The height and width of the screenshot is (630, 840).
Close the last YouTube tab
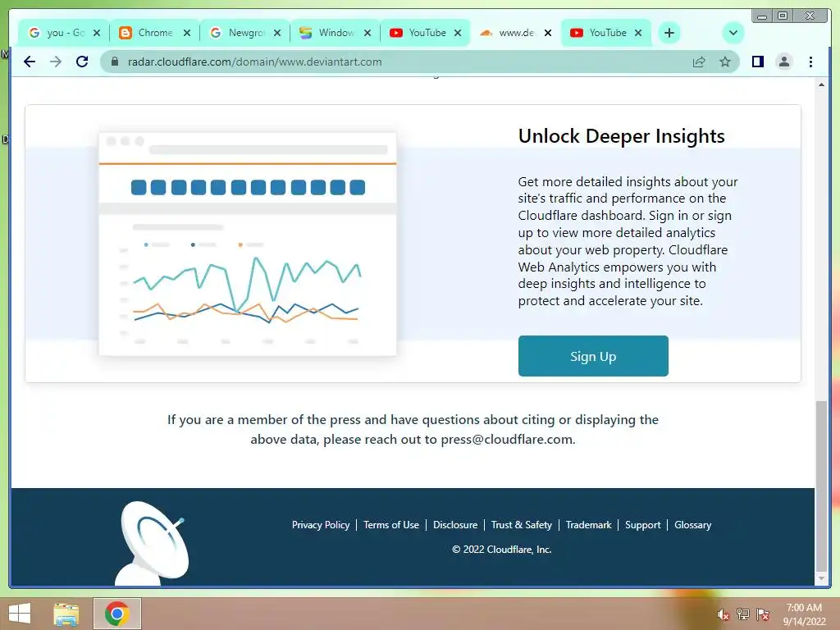[x=638, y=33]
